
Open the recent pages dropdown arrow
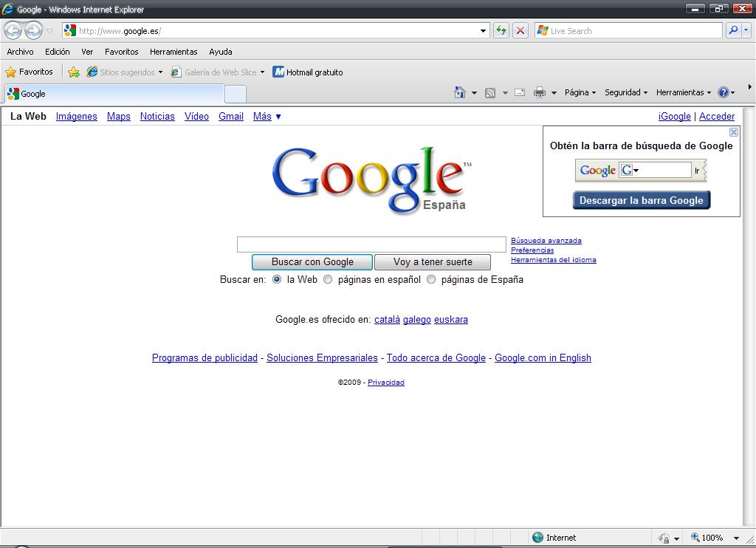click(x=49, y=31)
